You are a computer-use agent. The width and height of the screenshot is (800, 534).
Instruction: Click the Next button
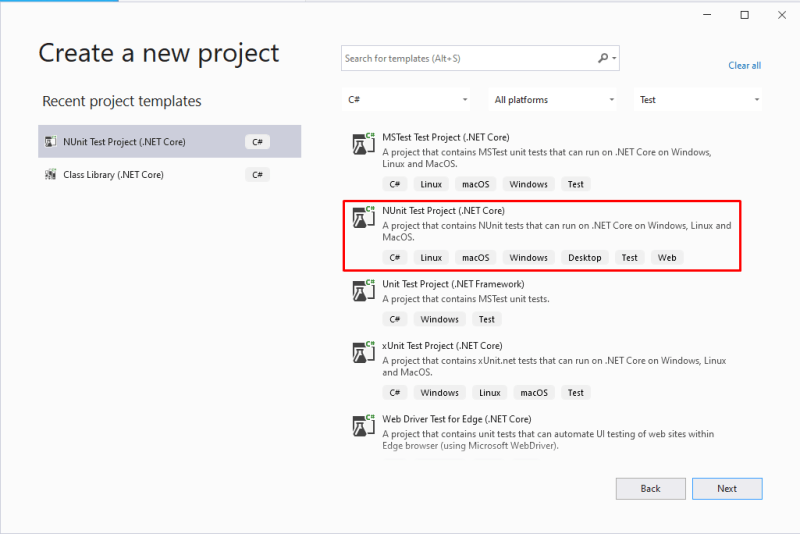pos(727,489)
